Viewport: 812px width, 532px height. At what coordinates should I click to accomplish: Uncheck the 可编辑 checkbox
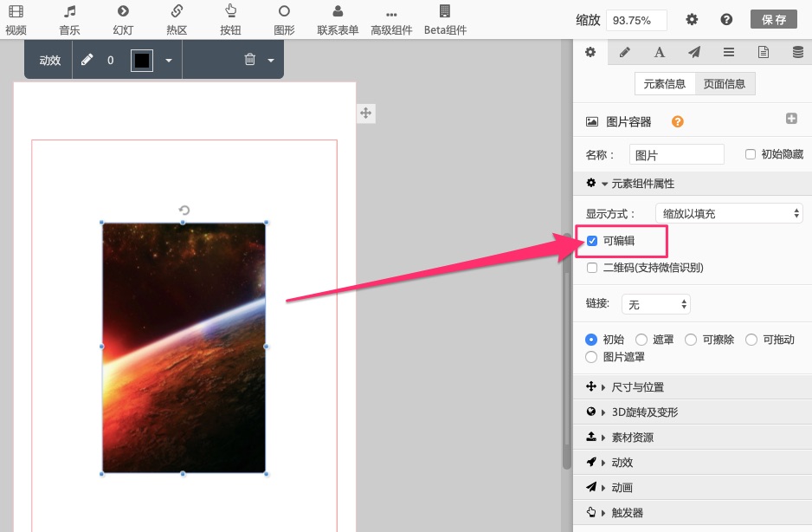[592, 241]
